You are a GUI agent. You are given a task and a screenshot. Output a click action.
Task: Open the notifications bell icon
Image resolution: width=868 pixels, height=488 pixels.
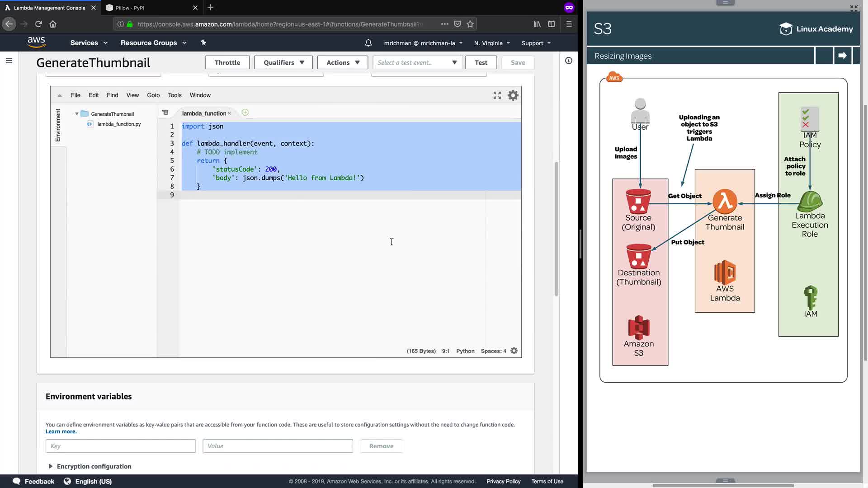pyautogui.click(x=368, y=43)
